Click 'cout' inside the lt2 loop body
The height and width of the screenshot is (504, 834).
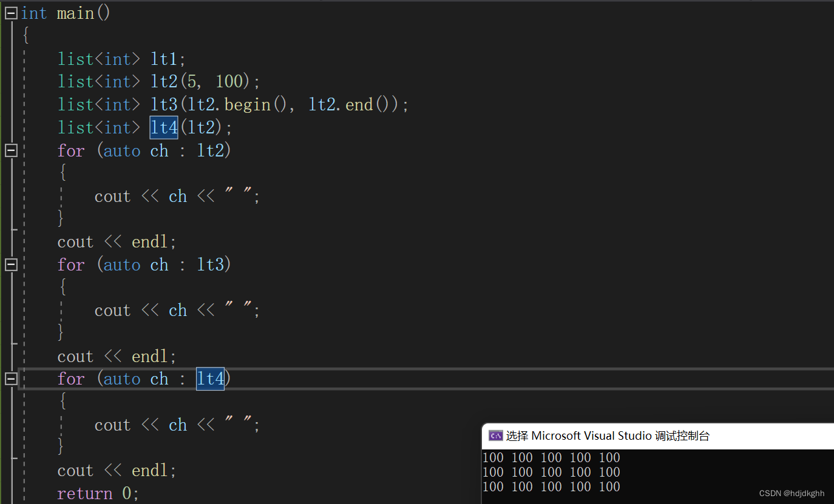click(112, 196)
